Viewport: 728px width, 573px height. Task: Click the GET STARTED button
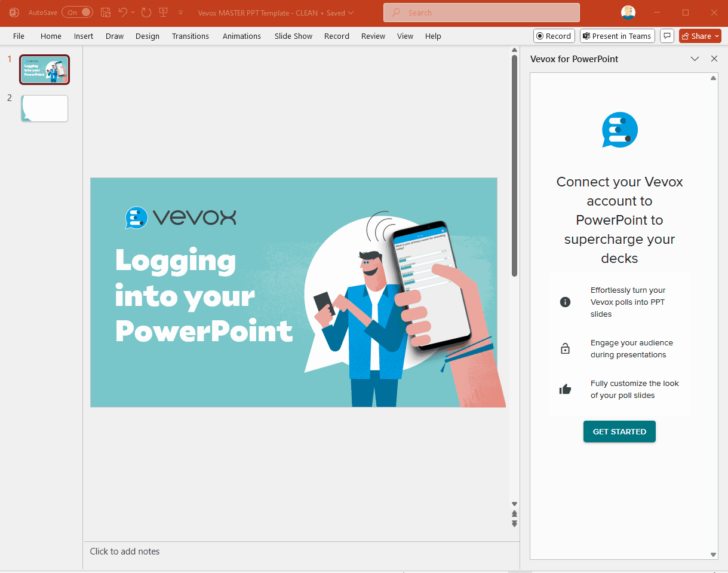tap(619, 431)
